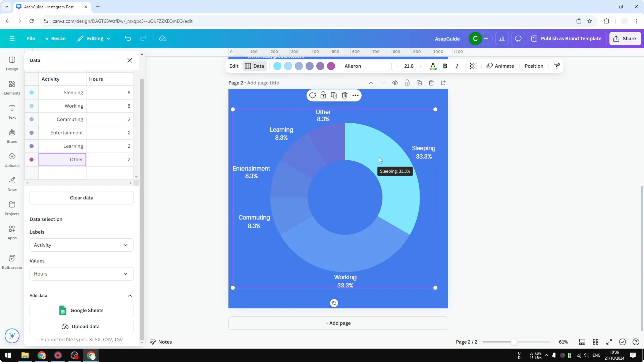The image size is (644, 362).
Task: Click the Add page button
Action: (338, 323)
